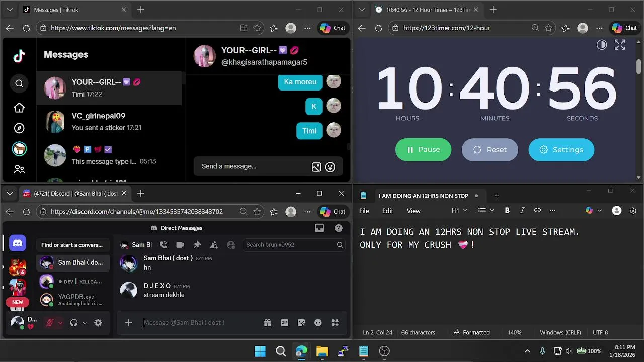The width and height of the screenshot is (644, 362).
Task: Expand Notepad Copilot dropdown
Action: tap(600, 211)
